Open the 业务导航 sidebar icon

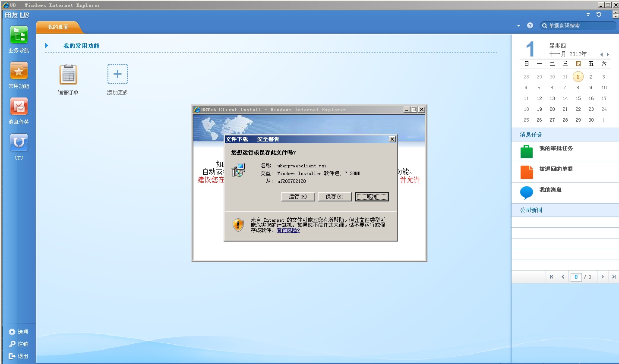(x=19, y=35)
